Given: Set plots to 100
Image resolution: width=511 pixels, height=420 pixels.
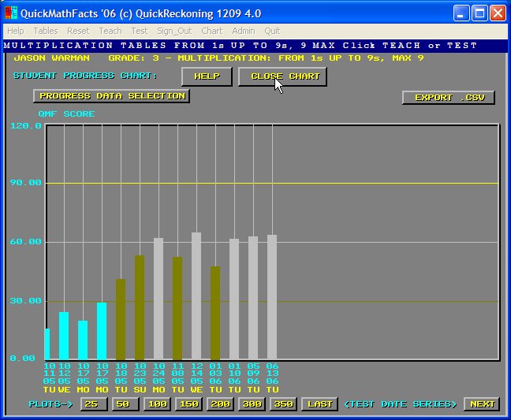Looking at the screenshot, I should tap(156, 404).
